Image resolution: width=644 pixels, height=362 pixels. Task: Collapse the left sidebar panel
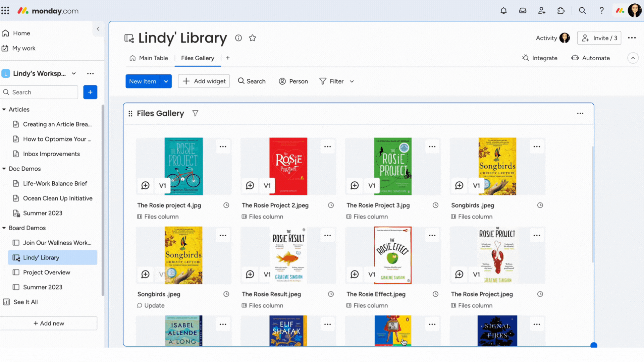(x=98, y=29)
